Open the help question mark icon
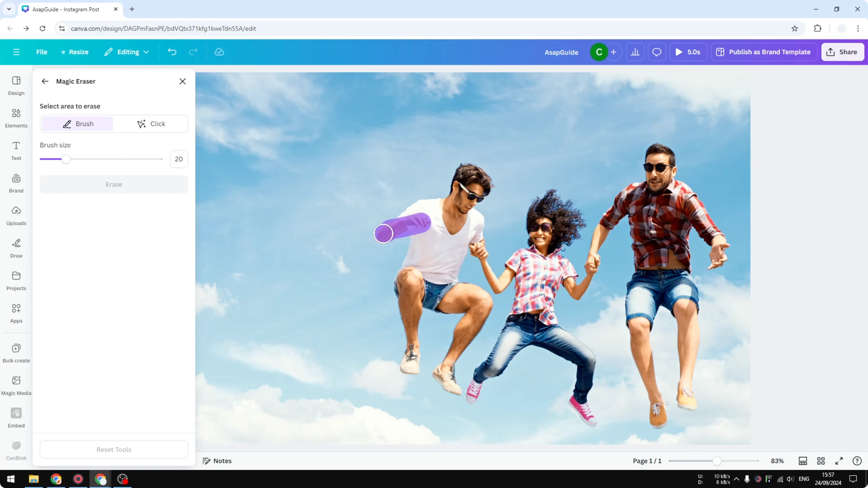 [857, 461]
